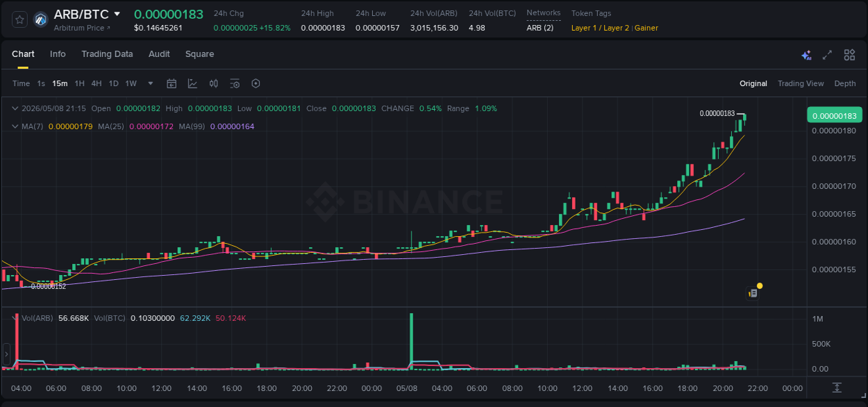The height and width of the screenshot is (407, 868).
Task: Click the CHANGE value 0.54%
Action: click(x=431, y=108)
